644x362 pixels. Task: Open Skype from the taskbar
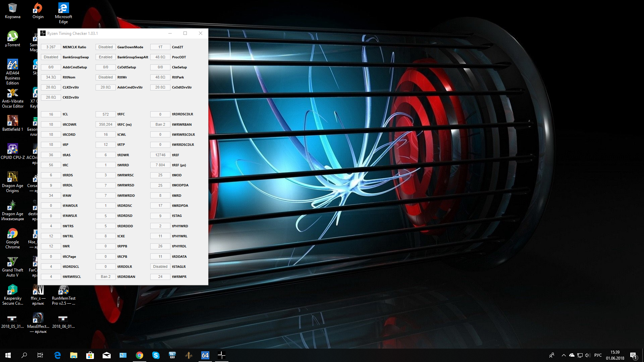[x=156, y=355]
